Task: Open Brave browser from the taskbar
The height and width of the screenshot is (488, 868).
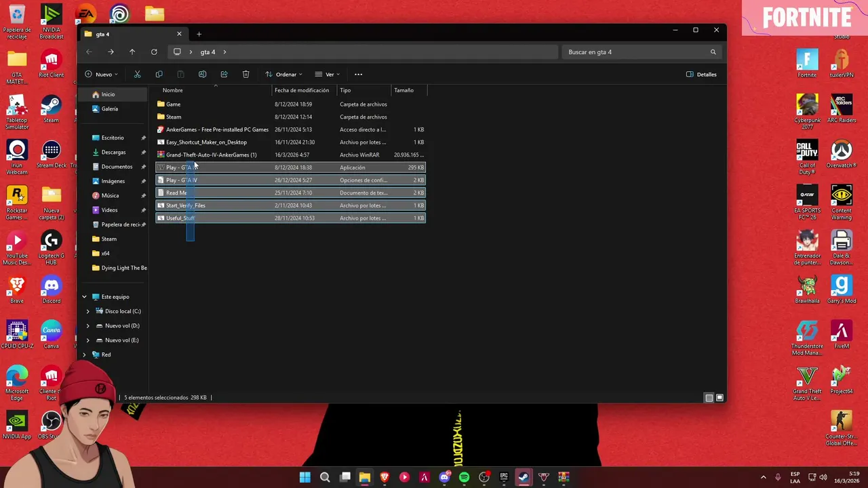Action: tap(384, 477)
